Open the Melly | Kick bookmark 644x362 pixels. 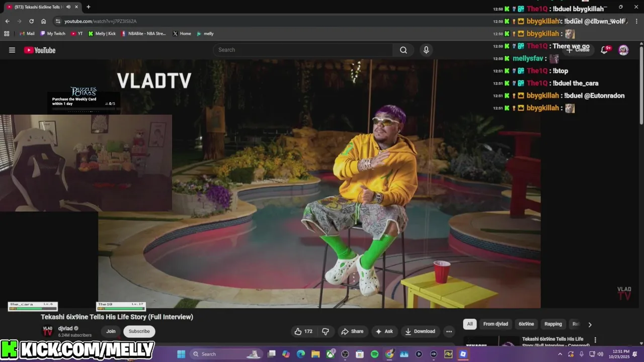click(102, 34)
